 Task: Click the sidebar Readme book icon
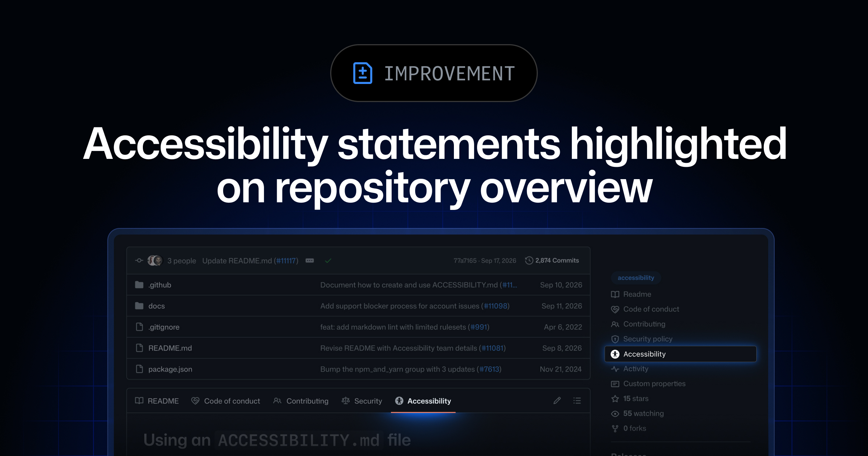[x=615, y=294]
